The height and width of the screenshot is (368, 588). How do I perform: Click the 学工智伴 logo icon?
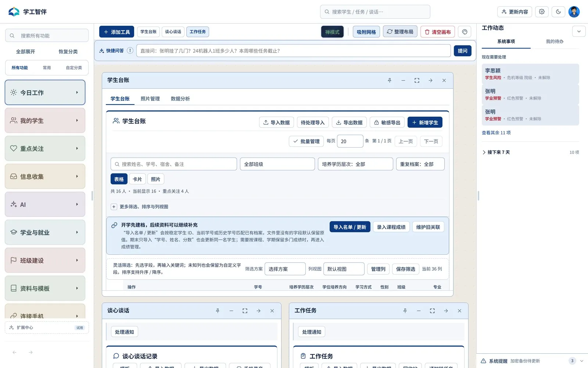click(x=14, y=12)
